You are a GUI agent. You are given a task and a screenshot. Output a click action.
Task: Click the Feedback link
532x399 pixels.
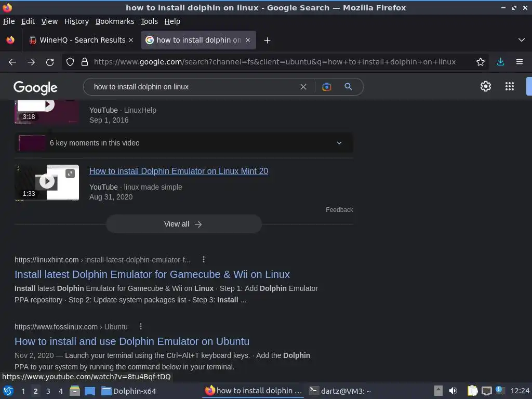pyautogui.click(x=339, y=210)
